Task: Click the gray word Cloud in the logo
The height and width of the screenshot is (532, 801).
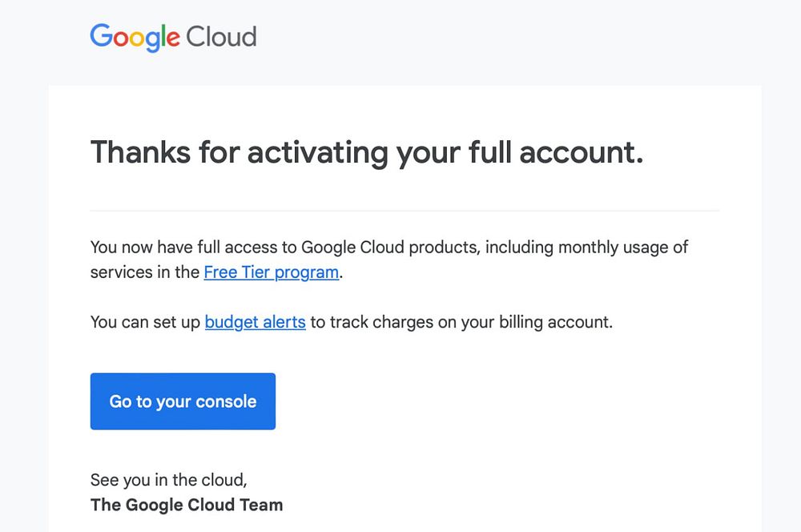Action: coord(221,37)
